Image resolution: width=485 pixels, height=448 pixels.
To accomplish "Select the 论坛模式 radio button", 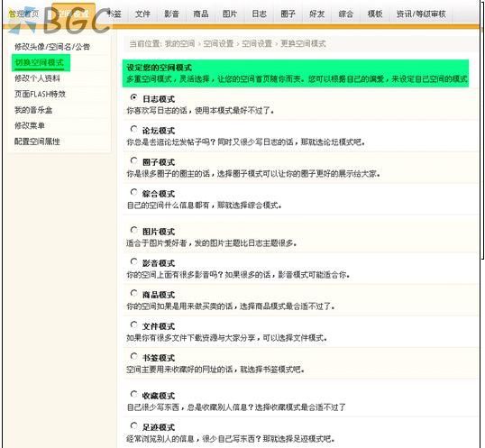I will pyautogui.click(x=134, y=129).
